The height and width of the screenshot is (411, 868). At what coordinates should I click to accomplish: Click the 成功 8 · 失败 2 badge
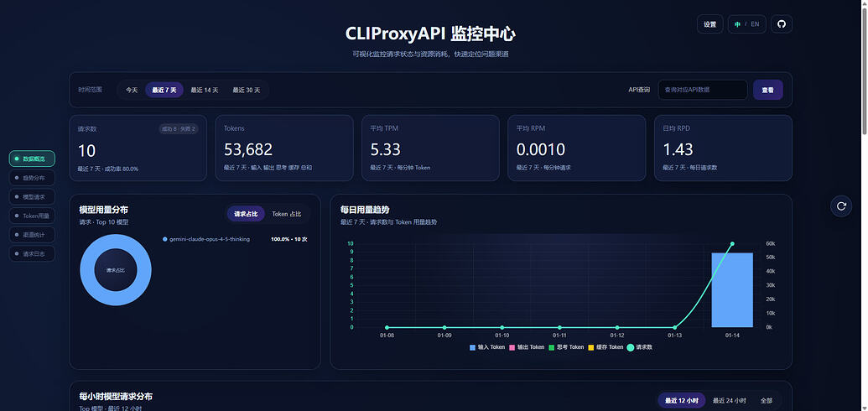click(179, 129)
